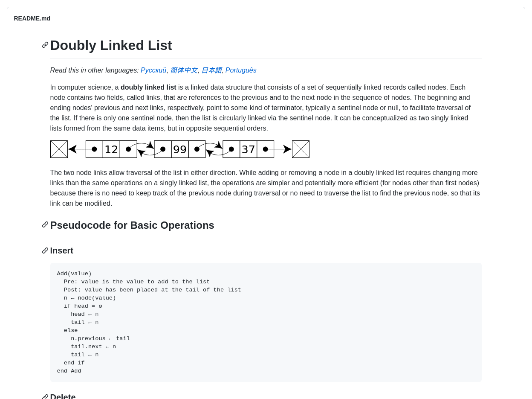The height and width of the screenshot is (399, 532).
Task: Click the anchor link icon beside Insert heading
Action: [x=45, y=250]
